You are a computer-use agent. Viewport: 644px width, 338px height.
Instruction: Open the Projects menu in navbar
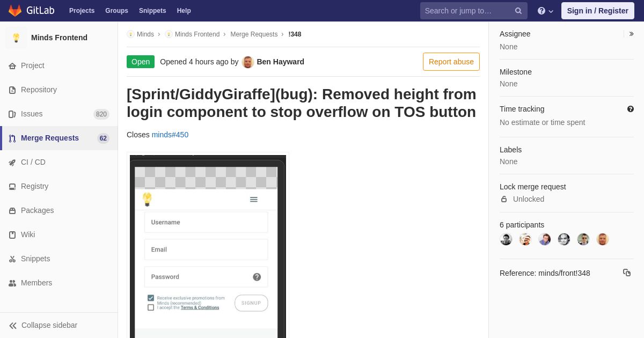point(82,11)
